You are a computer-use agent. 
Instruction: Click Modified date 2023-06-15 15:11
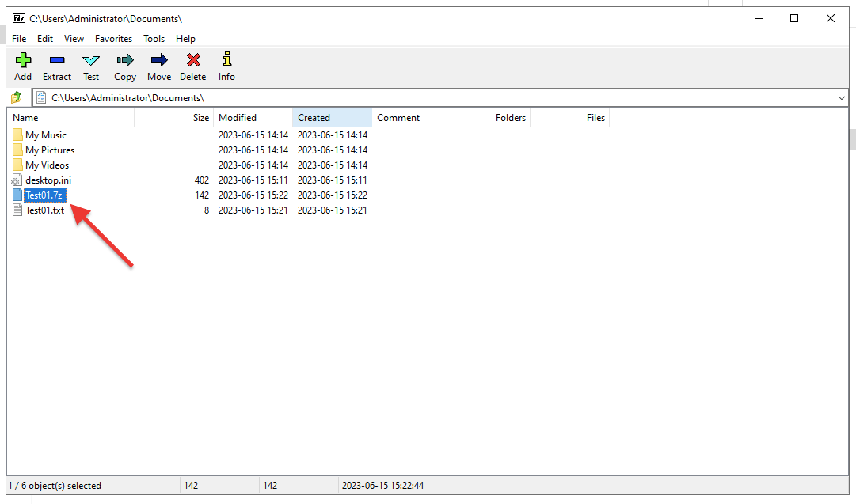pyautogui.click(x=253, y=180)
